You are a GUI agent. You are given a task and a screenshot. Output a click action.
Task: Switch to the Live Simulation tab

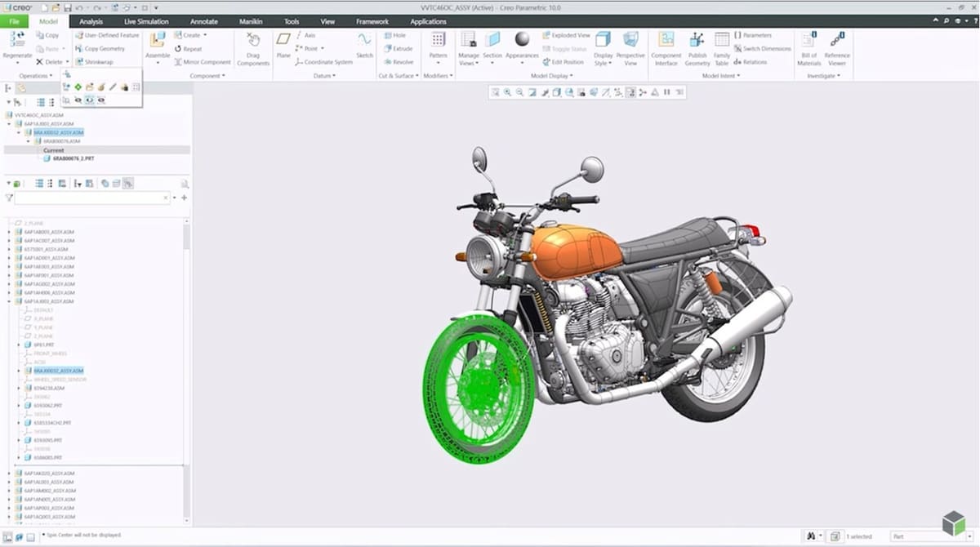click(146, 21)
